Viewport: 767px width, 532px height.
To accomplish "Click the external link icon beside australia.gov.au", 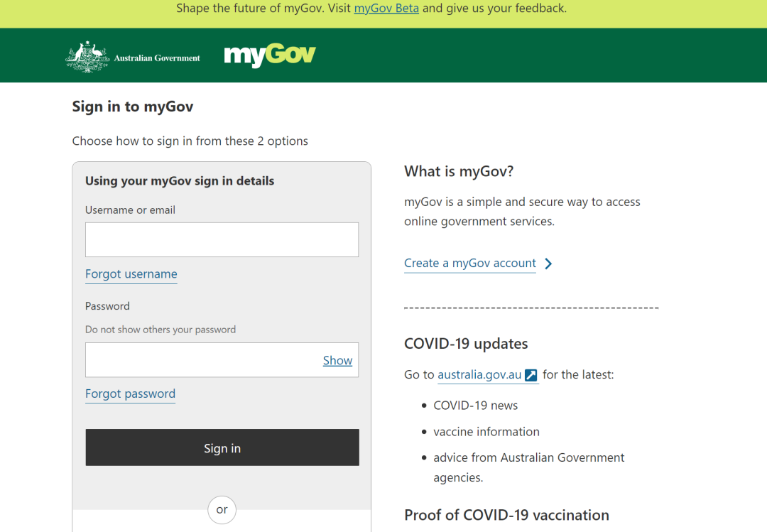I will point(531,375).
